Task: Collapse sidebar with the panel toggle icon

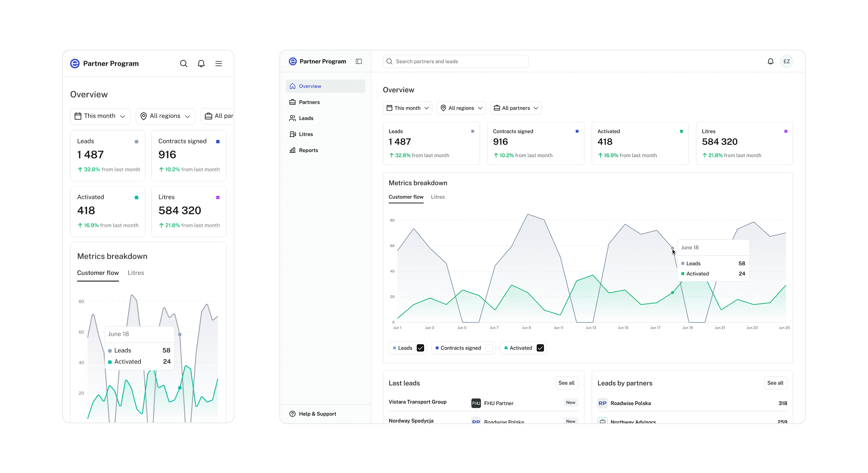Action: click(359, 61)
